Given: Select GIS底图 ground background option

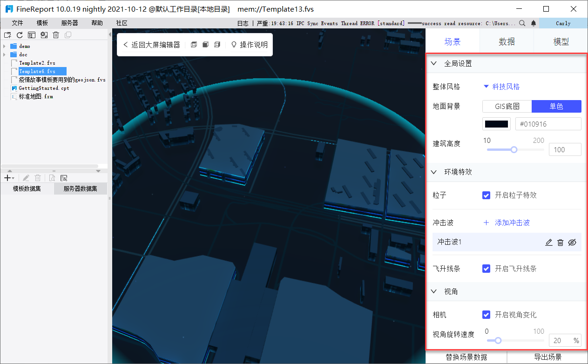Looking at the screenshot, I should click(x=507, y=106).
